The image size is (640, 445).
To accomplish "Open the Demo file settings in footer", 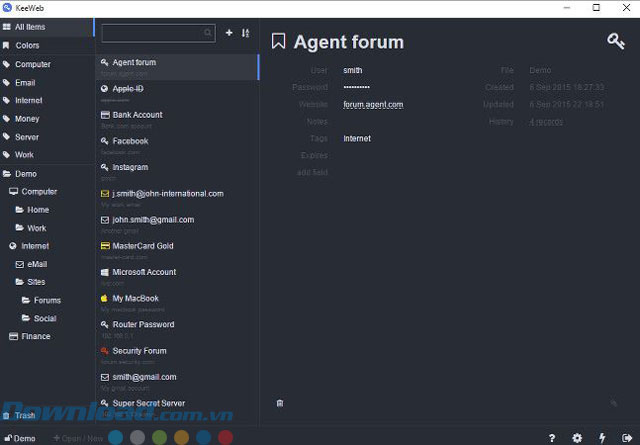I will (20, 438).
